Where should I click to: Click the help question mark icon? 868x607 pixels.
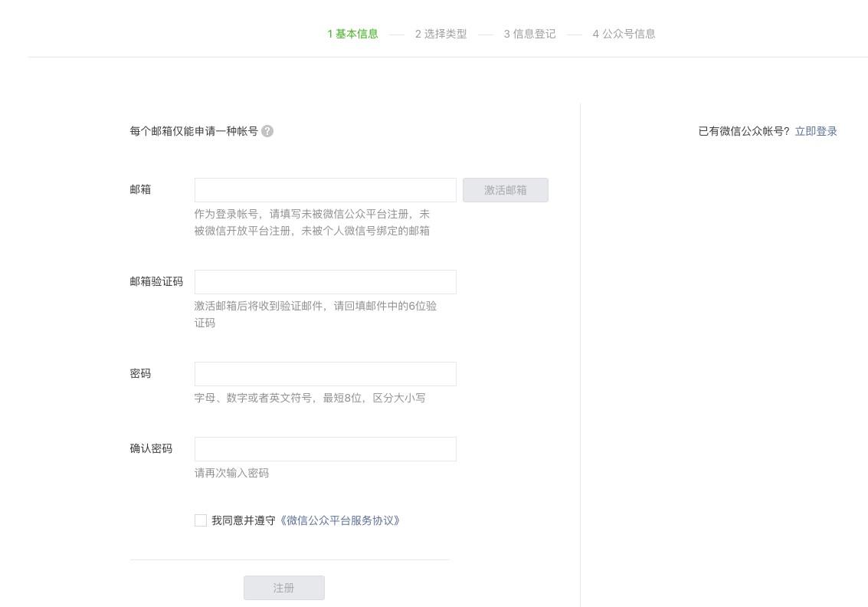point(267,131)
